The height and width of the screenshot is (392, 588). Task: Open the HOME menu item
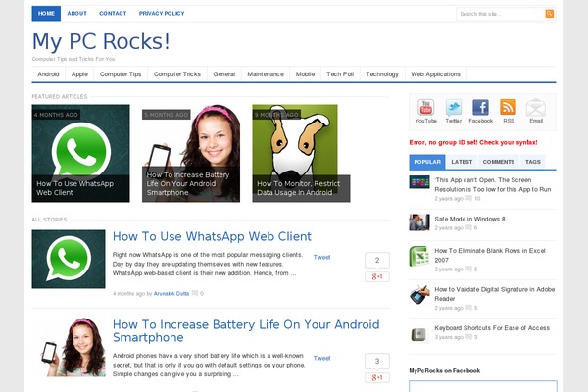(x=46, y=14)
